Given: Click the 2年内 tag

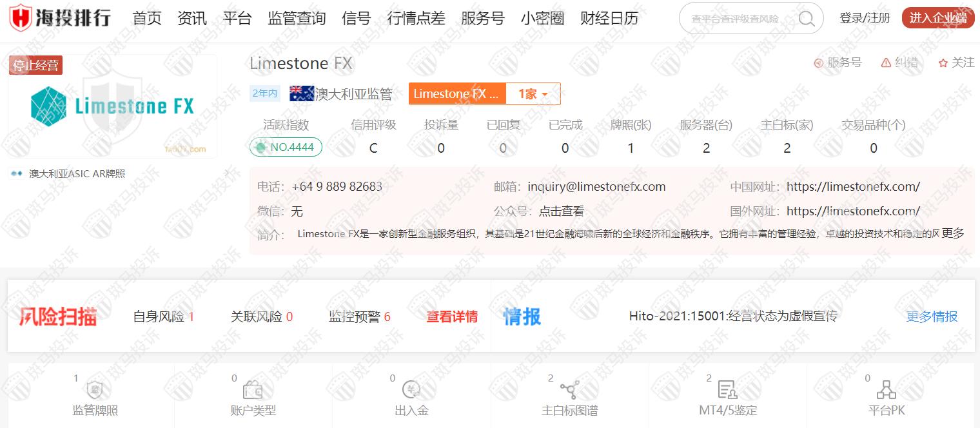Looking at the screenshot, I should (265, 93).
